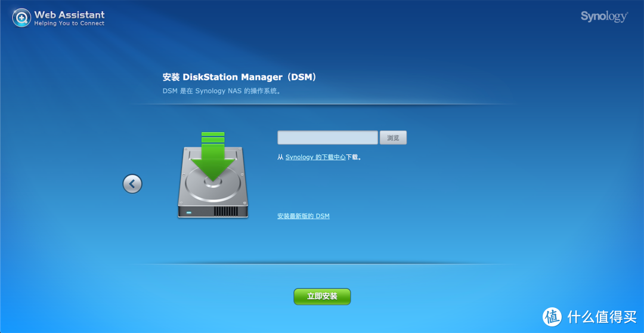Click the Helping You to Connect tagline
This screenshot has width=644, height=333.
click(69, 23)
